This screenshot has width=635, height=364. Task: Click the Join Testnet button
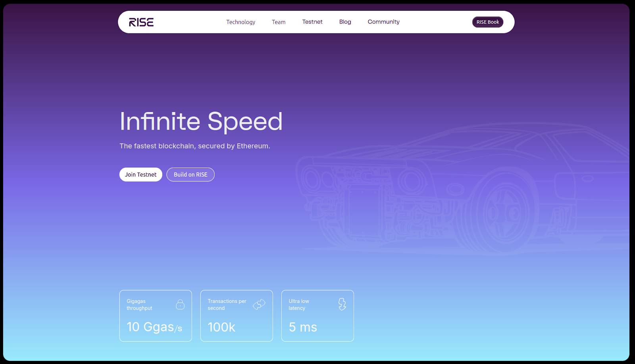tap(141, 175)
